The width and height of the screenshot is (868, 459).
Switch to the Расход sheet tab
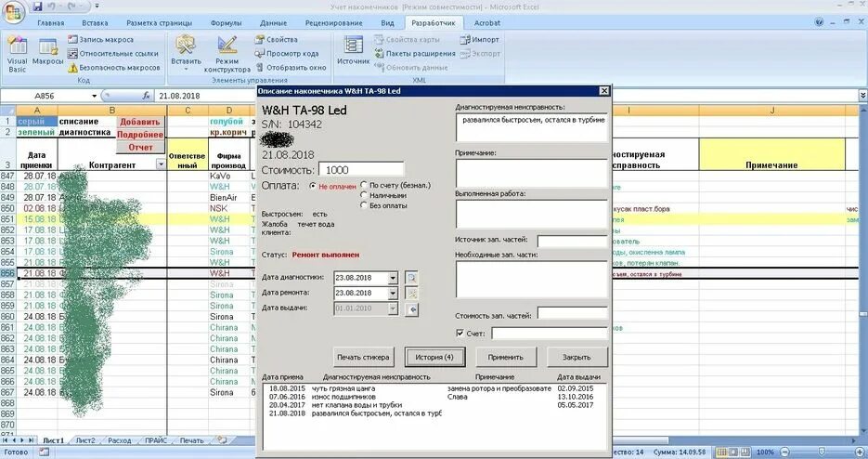click(x=120, y=440)
